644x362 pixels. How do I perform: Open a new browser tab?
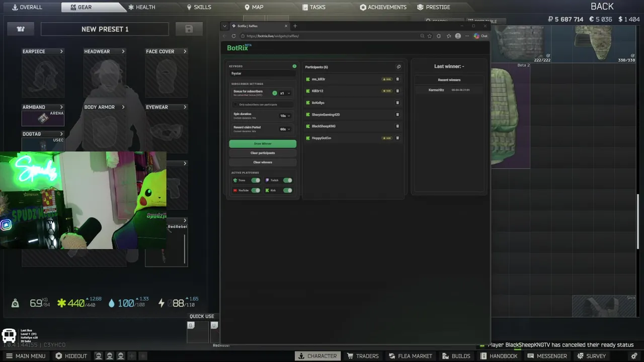tap(295, 26)
